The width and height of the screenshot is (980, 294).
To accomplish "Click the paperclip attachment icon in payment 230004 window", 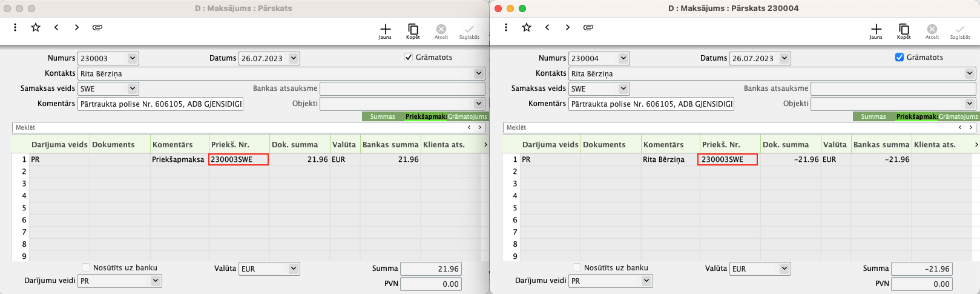I will [588, 27].
